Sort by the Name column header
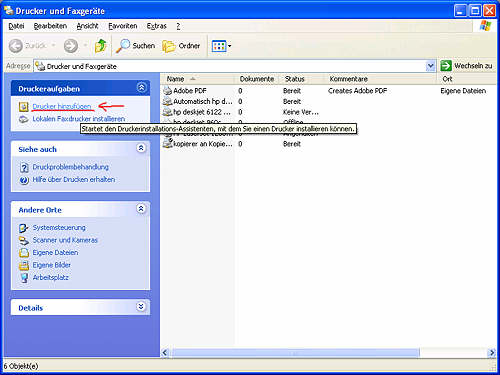Screen dimensions: 500x375 point(199,79)
